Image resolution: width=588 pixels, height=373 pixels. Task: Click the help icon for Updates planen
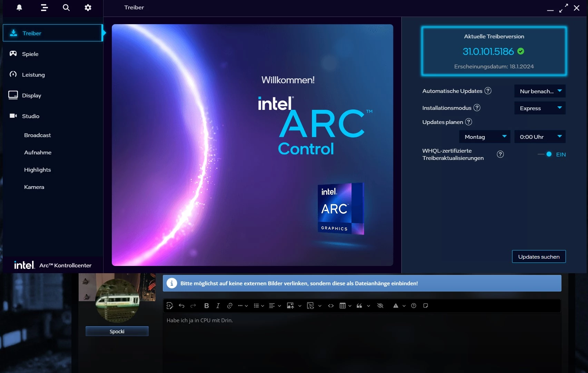click(x=469, y=122)
